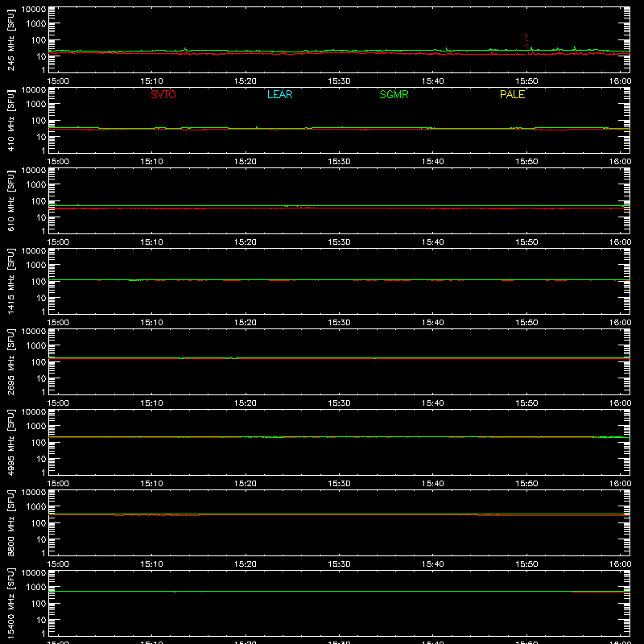644x644 pixels.
Task: Click the 10000 tick of the 245 MHz plot
Action: click(34, 10)
